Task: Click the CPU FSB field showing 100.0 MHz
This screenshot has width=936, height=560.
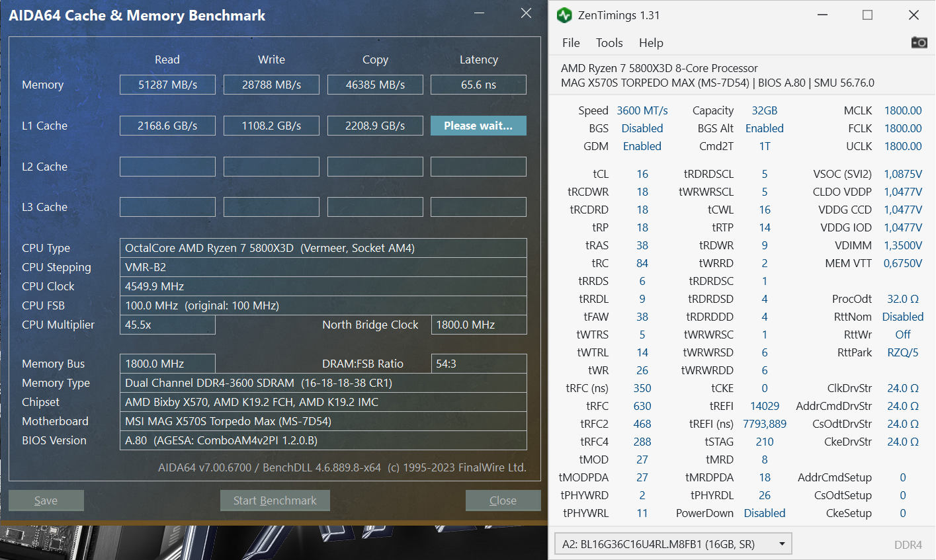Action: (x=323, y=305)
